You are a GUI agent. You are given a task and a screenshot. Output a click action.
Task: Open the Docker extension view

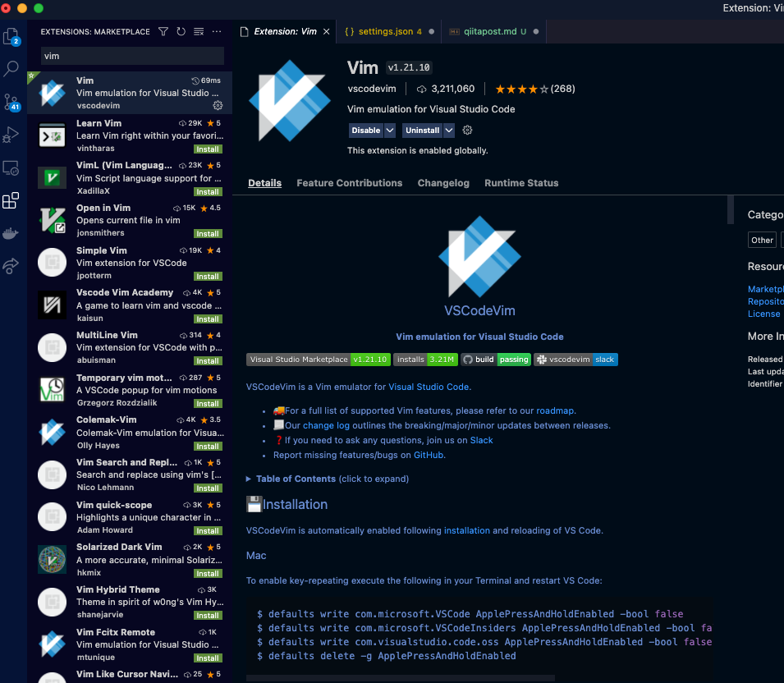11,233
